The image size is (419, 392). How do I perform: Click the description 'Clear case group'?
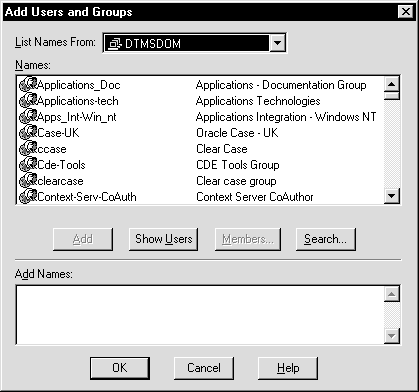click(x=236, y=181)
